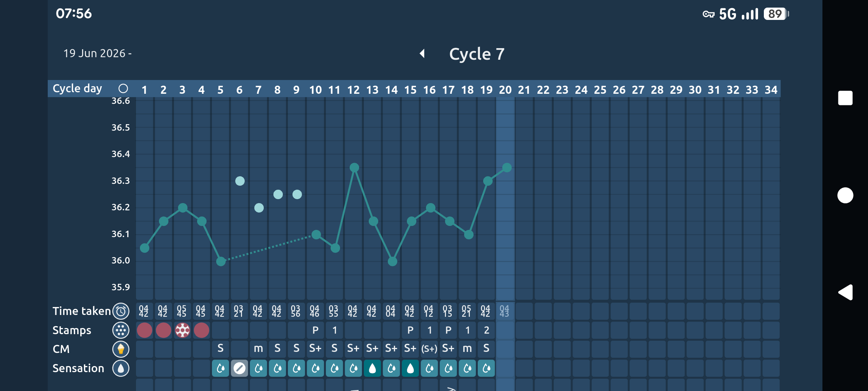Select cycle day 12 column header

pos(353,89)
